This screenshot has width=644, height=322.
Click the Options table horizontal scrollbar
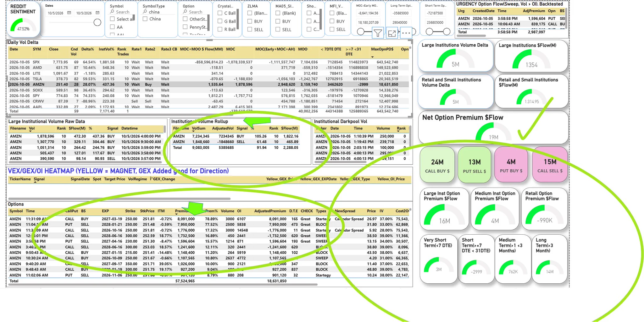(162, 285)
